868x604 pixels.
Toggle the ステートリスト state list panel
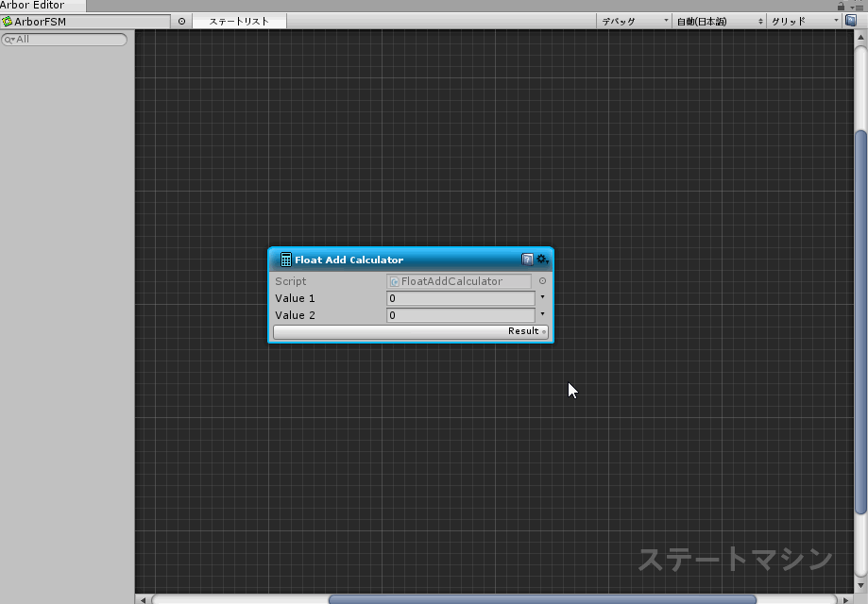tap(239, 21)
